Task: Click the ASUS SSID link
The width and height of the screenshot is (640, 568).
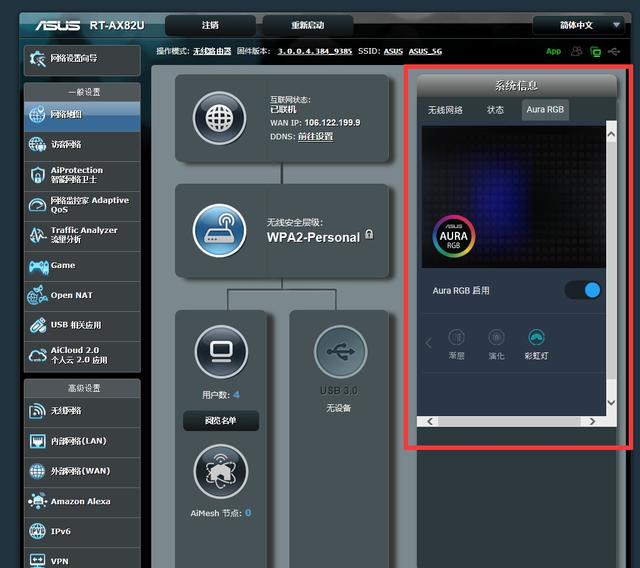Action: click(x=393, y=51)
